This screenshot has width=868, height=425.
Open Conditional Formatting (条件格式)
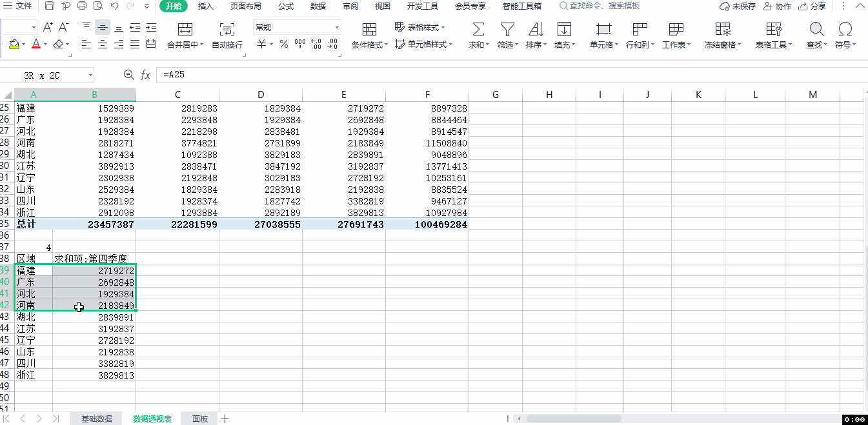point(370,35)
